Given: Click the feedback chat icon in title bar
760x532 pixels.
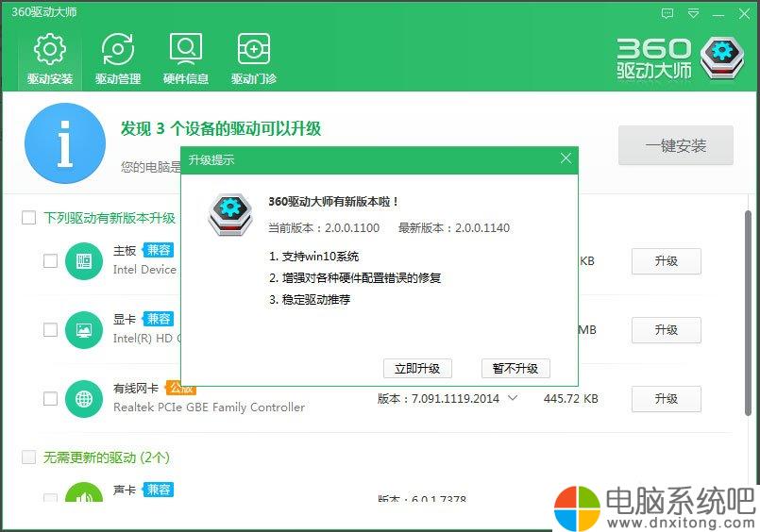Looking at the screenshot, I should [667, 13].
